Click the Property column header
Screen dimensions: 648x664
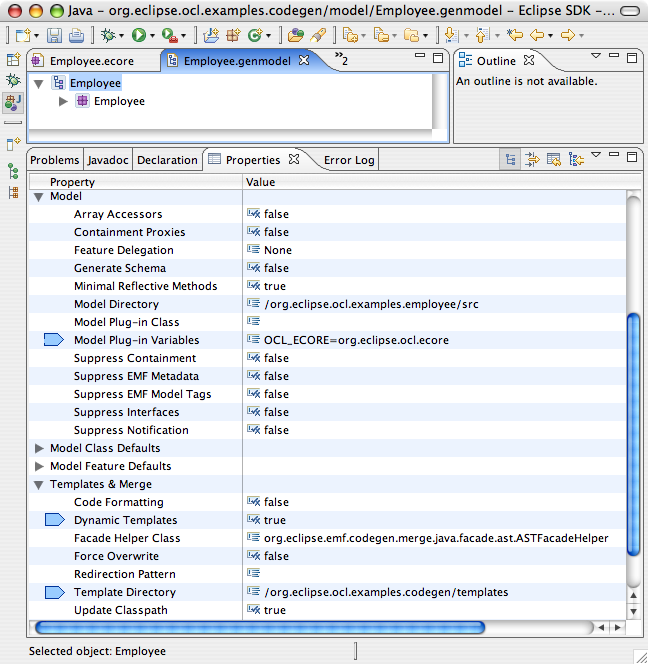coord(135,182)
